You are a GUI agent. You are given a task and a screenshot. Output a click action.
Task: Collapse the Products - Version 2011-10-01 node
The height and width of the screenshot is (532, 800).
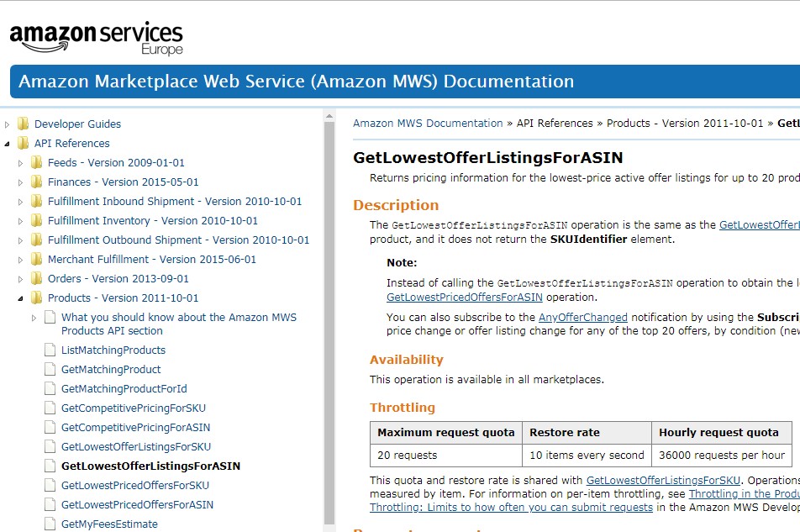coord(21,298)
